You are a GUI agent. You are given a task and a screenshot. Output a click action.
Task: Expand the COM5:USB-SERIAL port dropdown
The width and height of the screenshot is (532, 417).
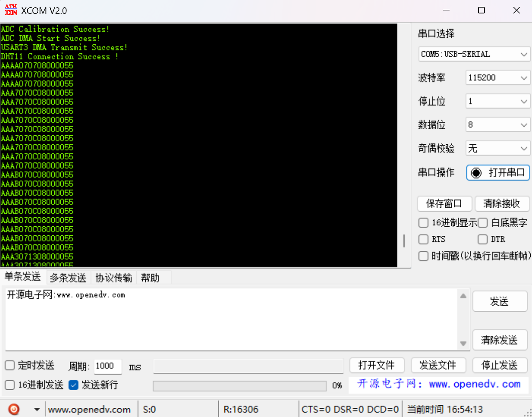click(x=474, y=54)
